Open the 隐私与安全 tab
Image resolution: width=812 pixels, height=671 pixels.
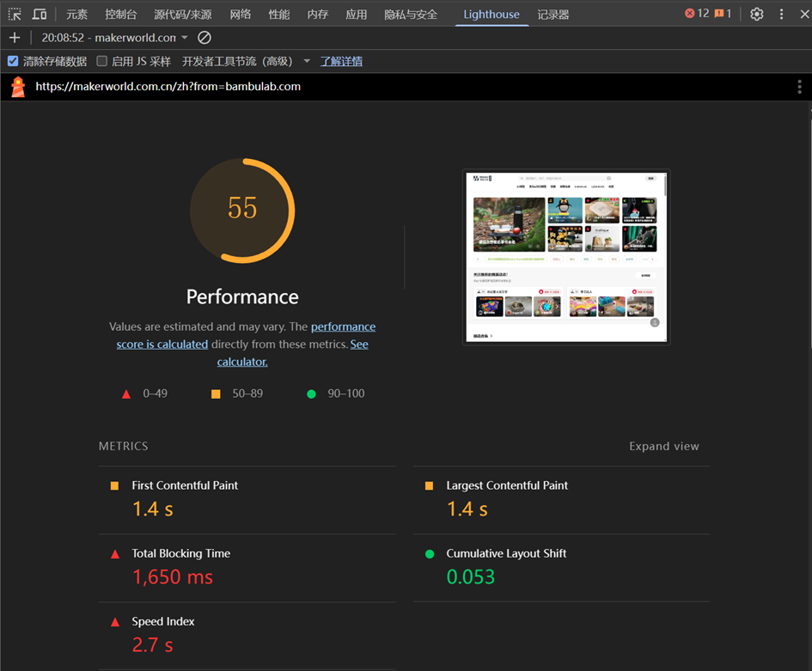[411, 15]
